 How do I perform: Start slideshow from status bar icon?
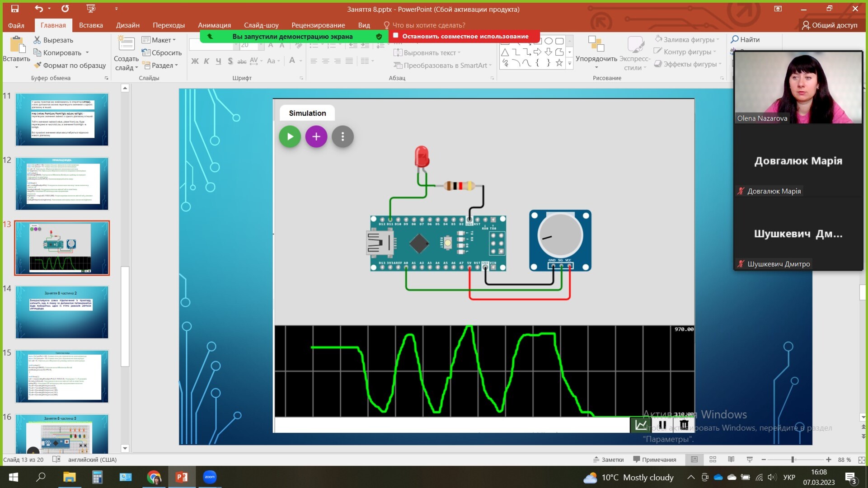point(750,460)
